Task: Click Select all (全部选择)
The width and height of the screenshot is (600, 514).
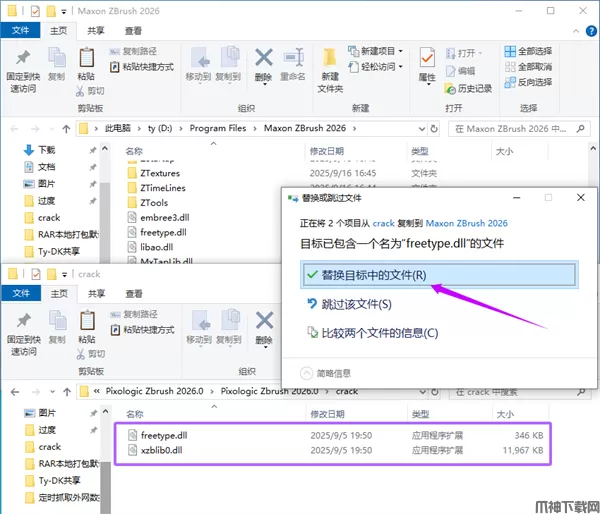Action: coord(528,51)
